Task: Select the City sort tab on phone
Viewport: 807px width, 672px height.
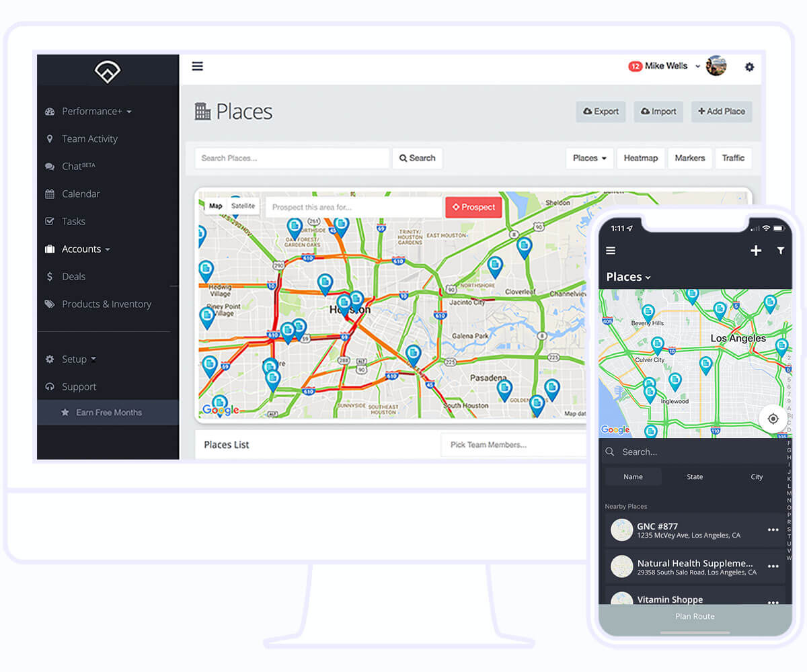Action: [757, 477]
